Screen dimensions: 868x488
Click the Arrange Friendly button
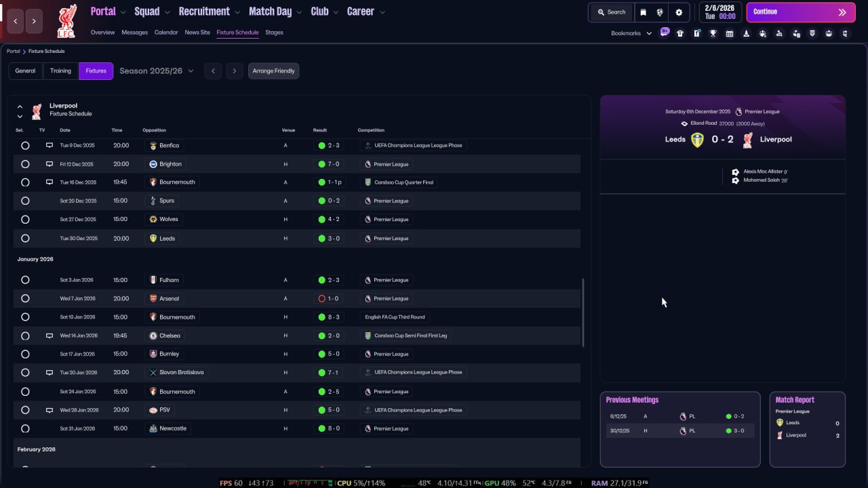pos(274,71)
